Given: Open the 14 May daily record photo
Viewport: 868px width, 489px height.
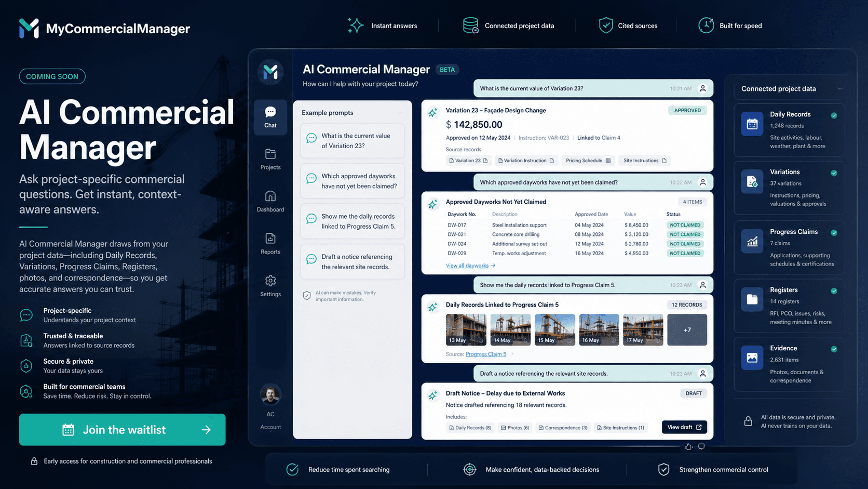Looking at the screenshot, I should 510,329.
